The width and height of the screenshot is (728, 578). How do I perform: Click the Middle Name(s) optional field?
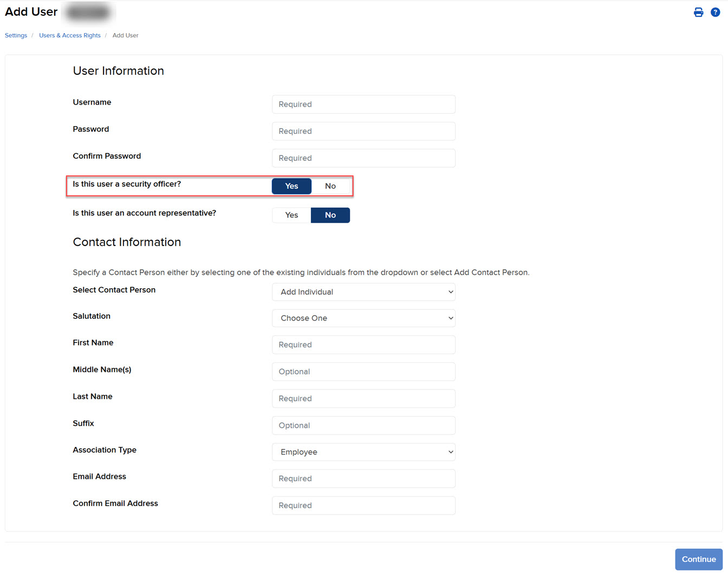coord(363,372)
